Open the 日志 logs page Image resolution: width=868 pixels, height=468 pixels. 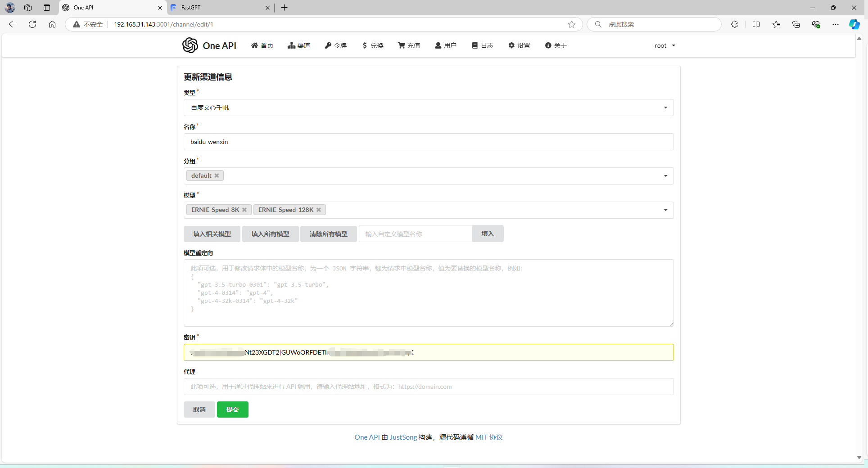[483, 45]
